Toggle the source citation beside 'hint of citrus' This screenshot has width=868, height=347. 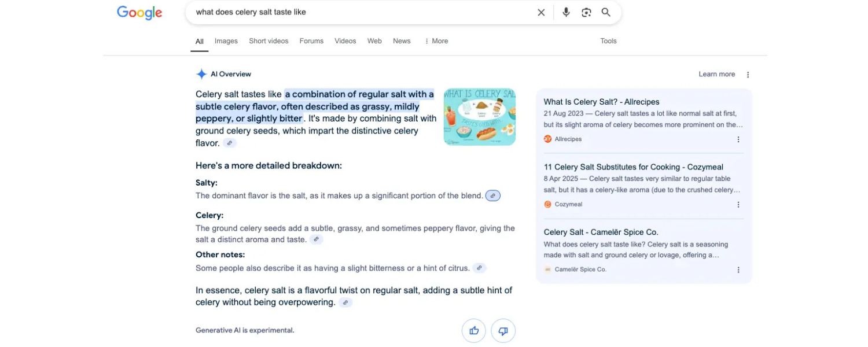point(479,268)
